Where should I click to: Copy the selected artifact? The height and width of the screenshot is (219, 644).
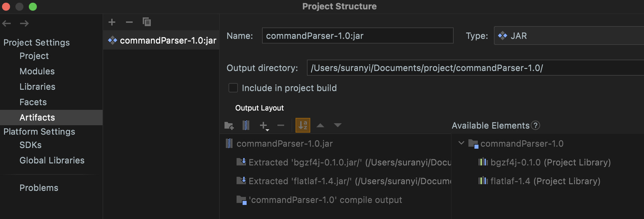coord(147,22)
